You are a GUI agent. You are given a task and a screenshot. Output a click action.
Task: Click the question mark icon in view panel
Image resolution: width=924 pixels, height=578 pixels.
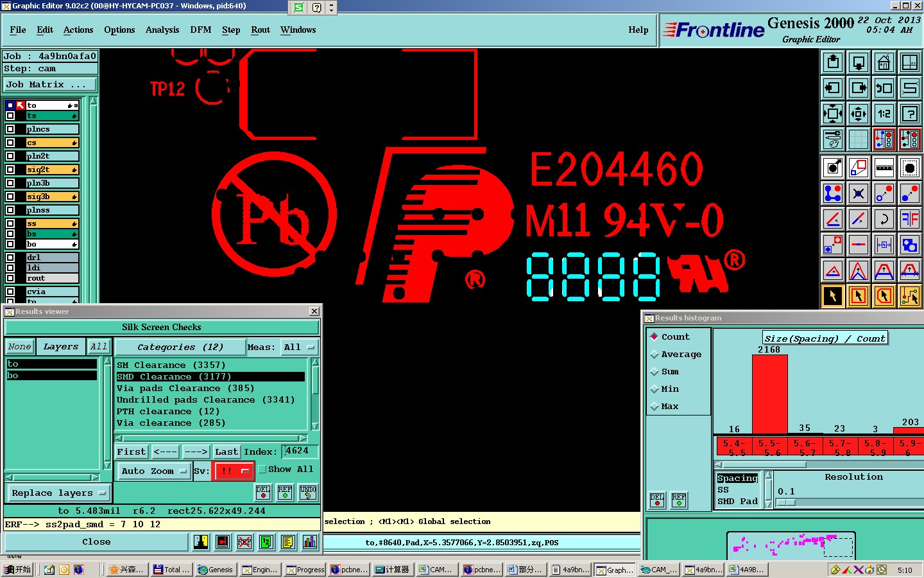point(910,114)
